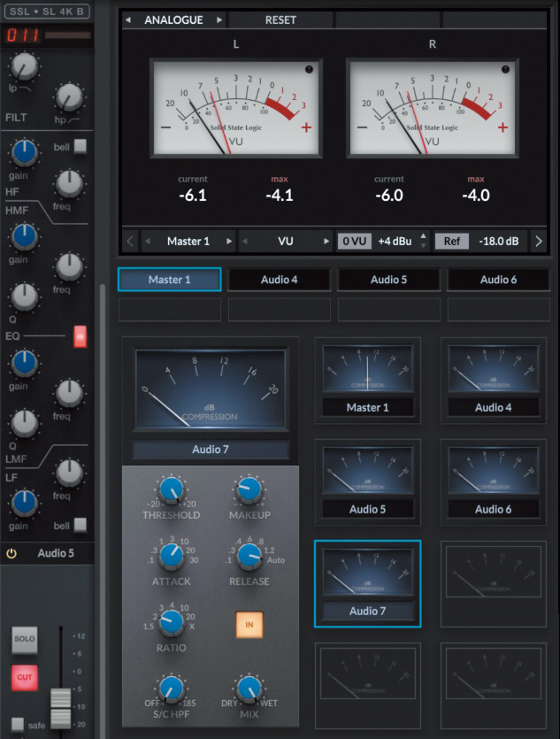The width and height of the screenshot is (560, 739).
Task: Toggle the safe switch
Action: pyautogui.click(x=18, y=724)
